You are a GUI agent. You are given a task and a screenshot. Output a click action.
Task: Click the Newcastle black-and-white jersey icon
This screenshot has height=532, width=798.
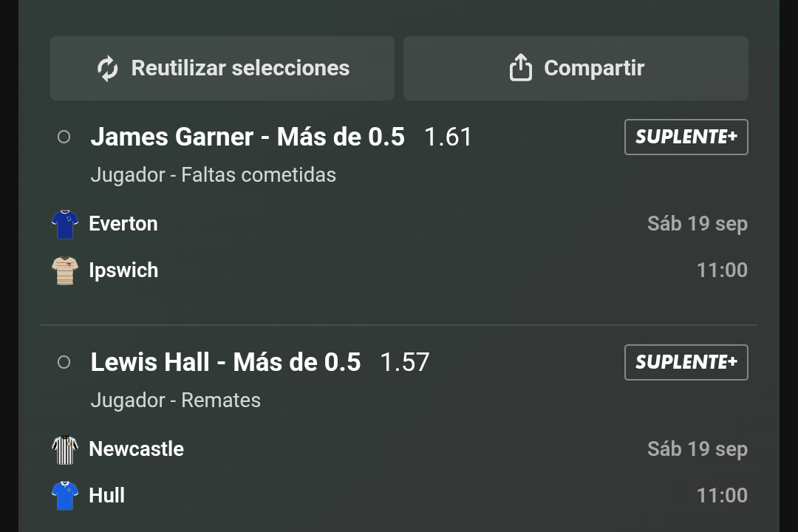65,450
